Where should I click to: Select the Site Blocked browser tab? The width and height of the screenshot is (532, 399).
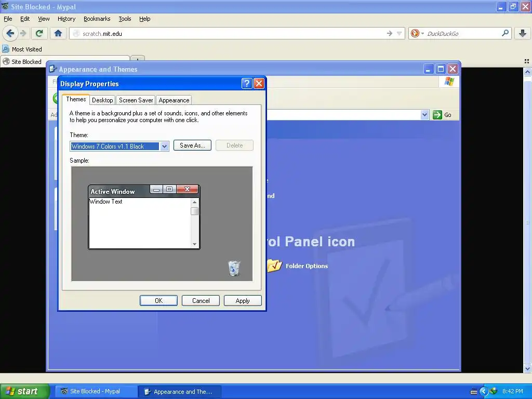[64, 61]
